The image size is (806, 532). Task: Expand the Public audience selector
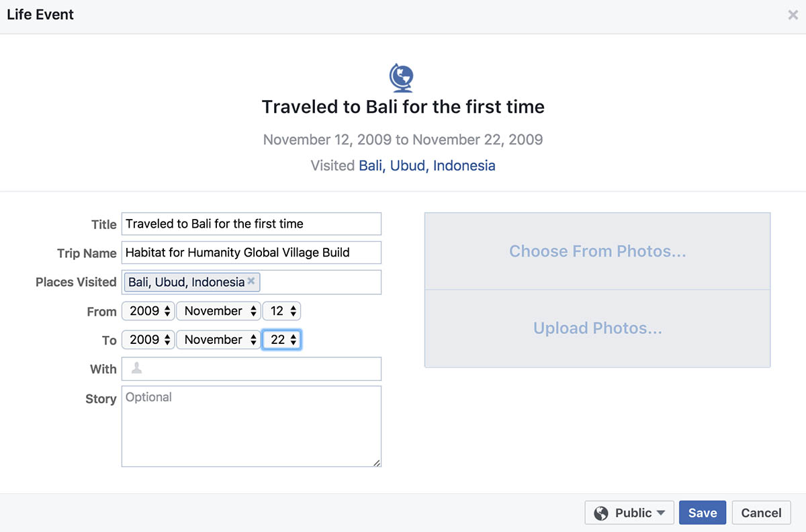tap(629, 513)
